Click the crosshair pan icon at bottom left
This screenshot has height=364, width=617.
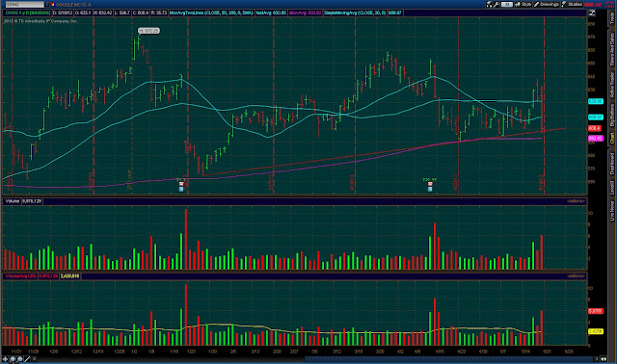click(x=5, y=359)
